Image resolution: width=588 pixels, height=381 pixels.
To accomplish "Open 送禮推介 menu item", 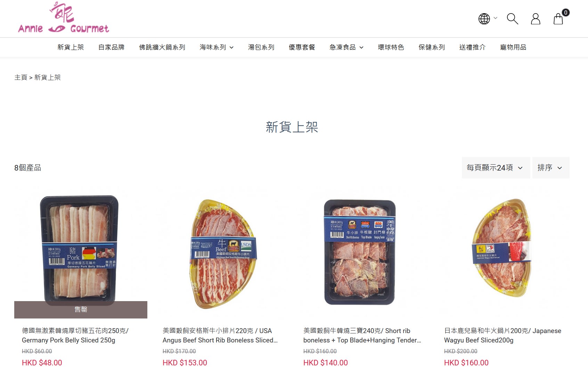I will [472, 47].
